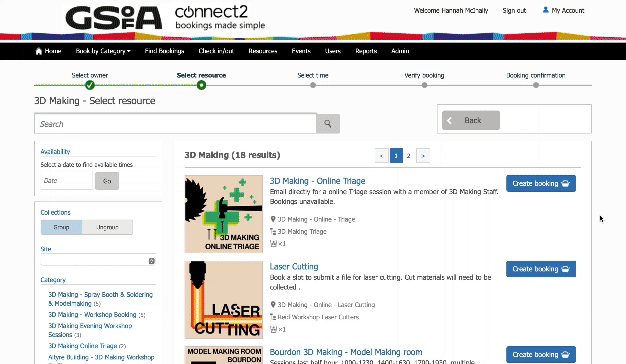Click the Select resource step marker
Screen dimensions: 626x364
201,85
